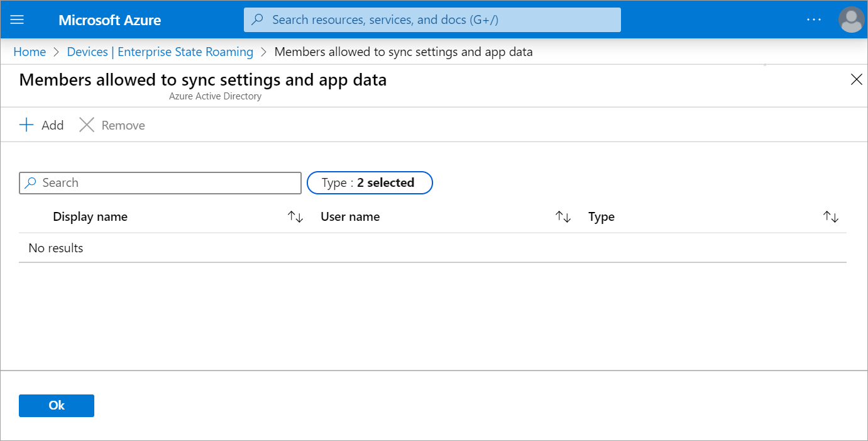Click the Microsoft Azure logo
The width and height of the screenshot is (868, 441).
click(x=109, y=20)
